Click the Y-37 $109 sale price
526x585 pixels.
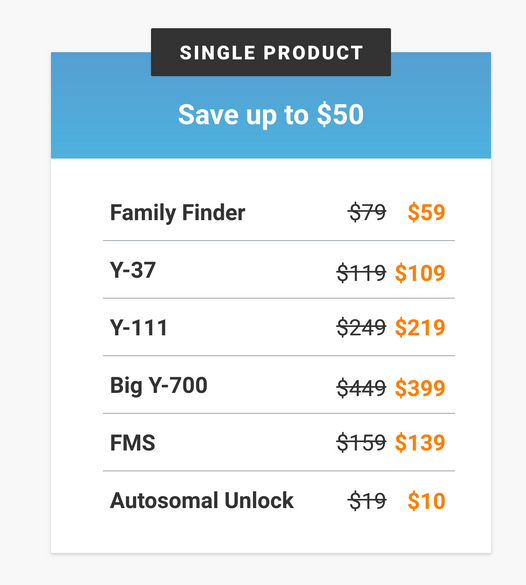pos(420,273)
